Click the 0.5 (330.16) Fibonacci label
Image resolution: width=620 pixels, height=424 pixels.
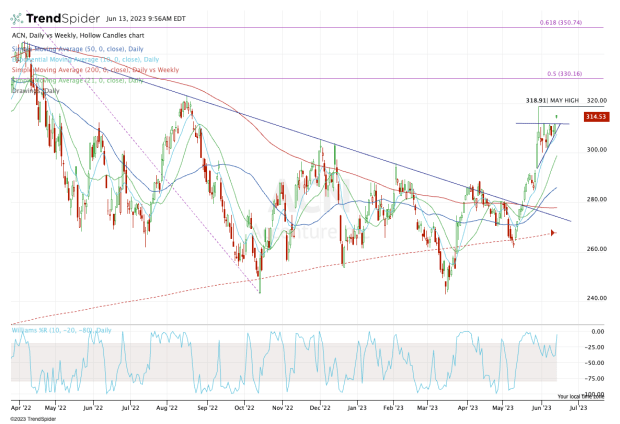pyautogui.click(x=564, y=74)
